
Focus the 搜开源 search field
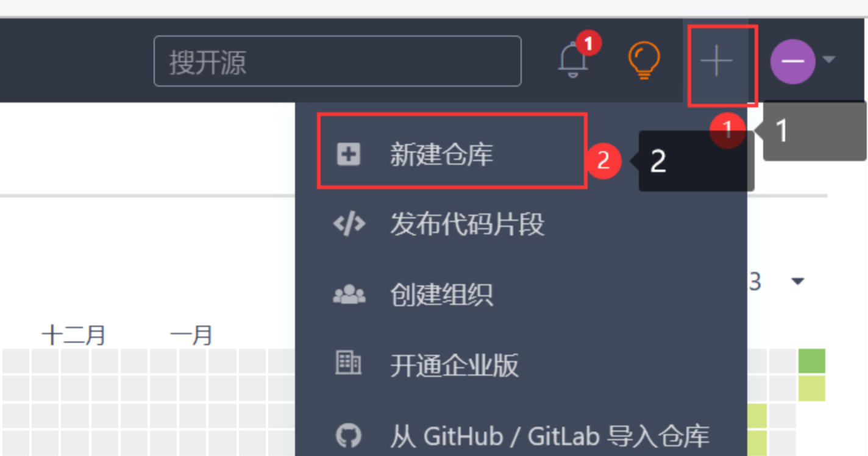point(338,61)
